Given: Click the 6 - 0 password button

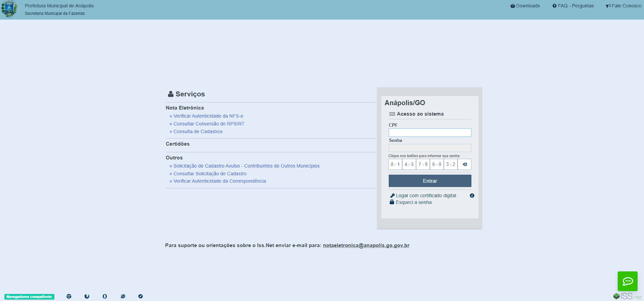Looking at the screenshot, I should coord(437,164).
